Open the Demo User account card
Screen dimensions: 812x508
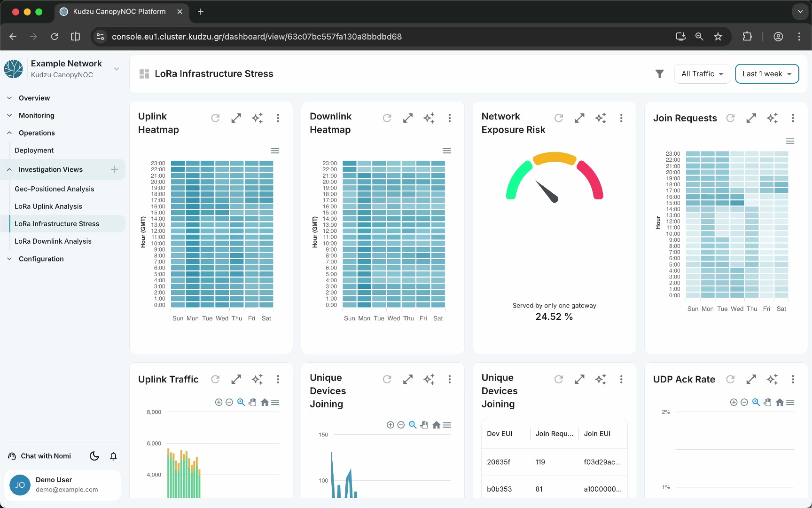(62, 485)
